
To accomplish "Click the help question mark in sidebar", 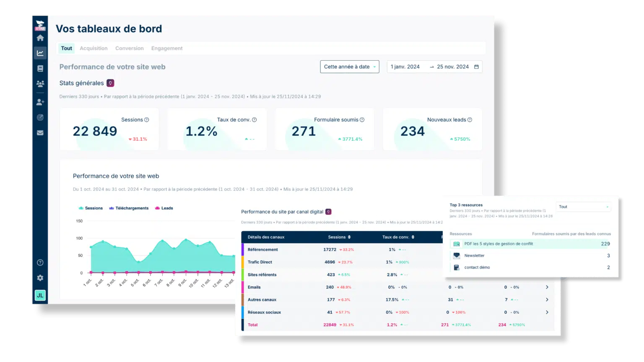I will click(40, 263).
